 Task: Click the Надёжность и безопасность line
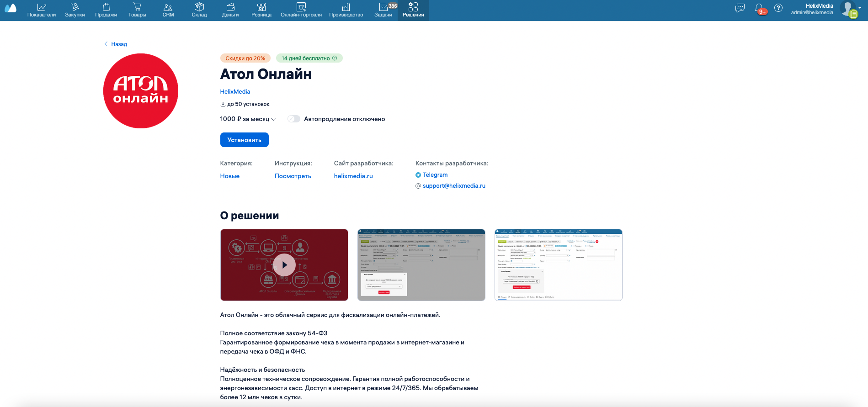(262, 370)
